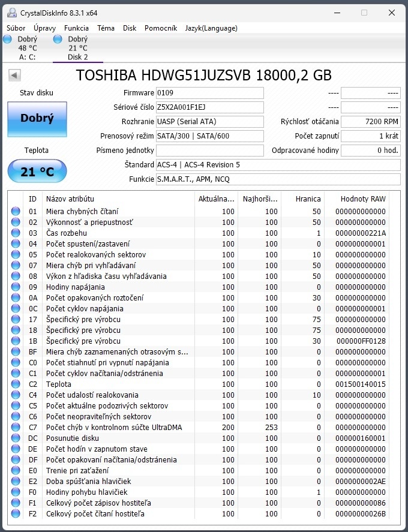Select row Hodiny pohybu hlavičiek
This screenshot has width=408, height=532.
tap(199, 492)
